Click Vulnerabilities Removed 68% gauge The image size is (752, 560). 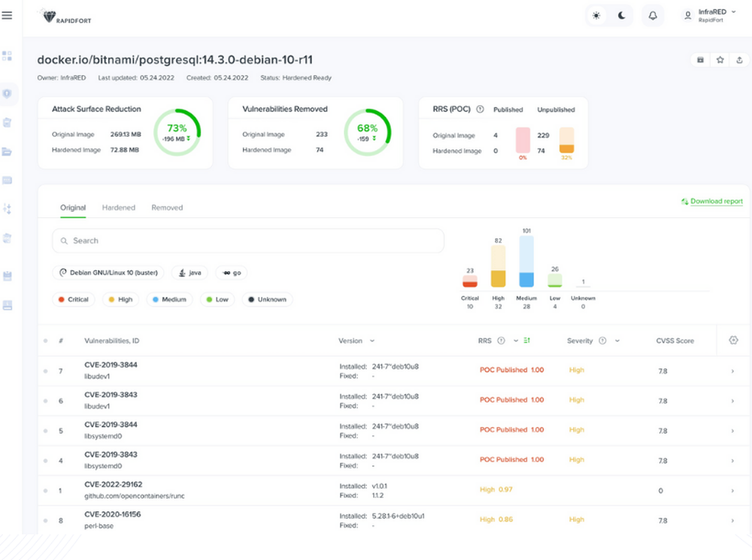pyautogui.click(x=368, y=132)
